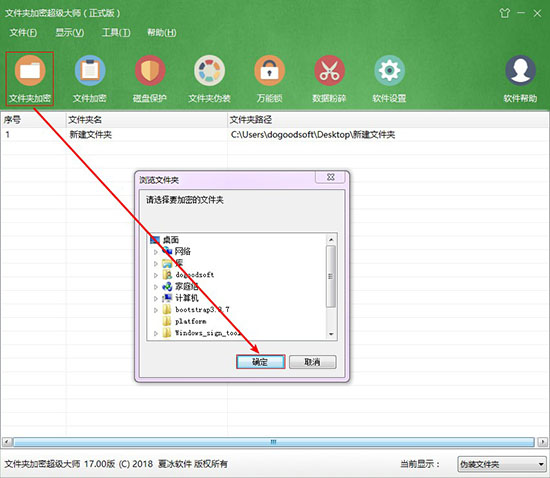The height and width of the screenshot is (478, 550).
Task: Open the 当前显示 dropdown showing 伪装文件夹
Action: [502, 464]
